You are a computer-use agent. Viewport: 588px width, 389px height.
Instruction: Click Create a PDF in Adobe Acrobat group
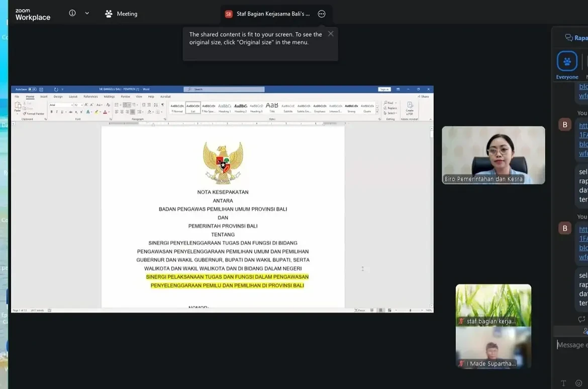click(x=410, y=108)
